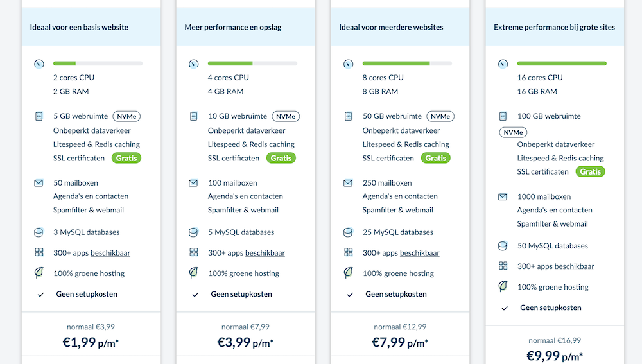This screenshot has width=642, height=364.
Task: Click the performance bar above 8 cores CPU
Action: click(x=407, y=64)
